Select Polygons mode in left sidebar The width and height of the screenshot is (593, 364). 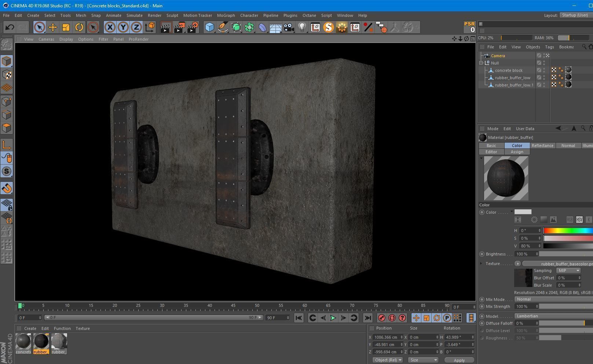[7, 128]
